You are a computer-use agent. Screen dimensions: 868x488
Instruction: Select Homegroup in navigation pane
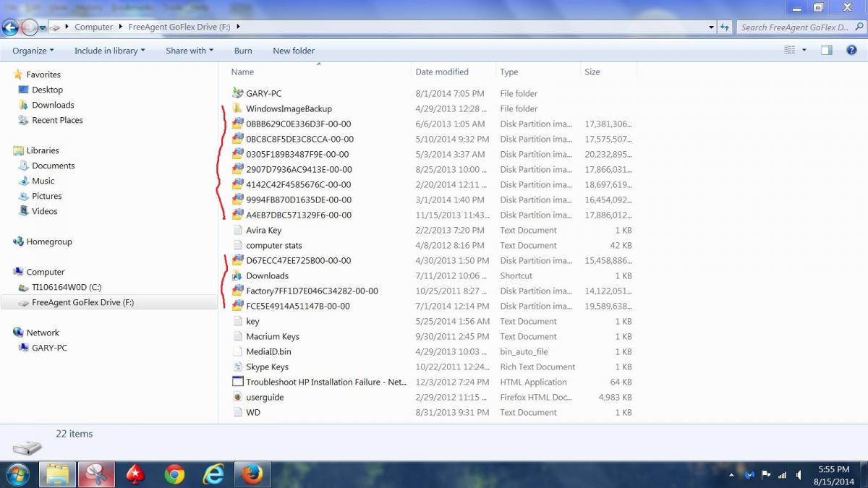pos(49,241)
